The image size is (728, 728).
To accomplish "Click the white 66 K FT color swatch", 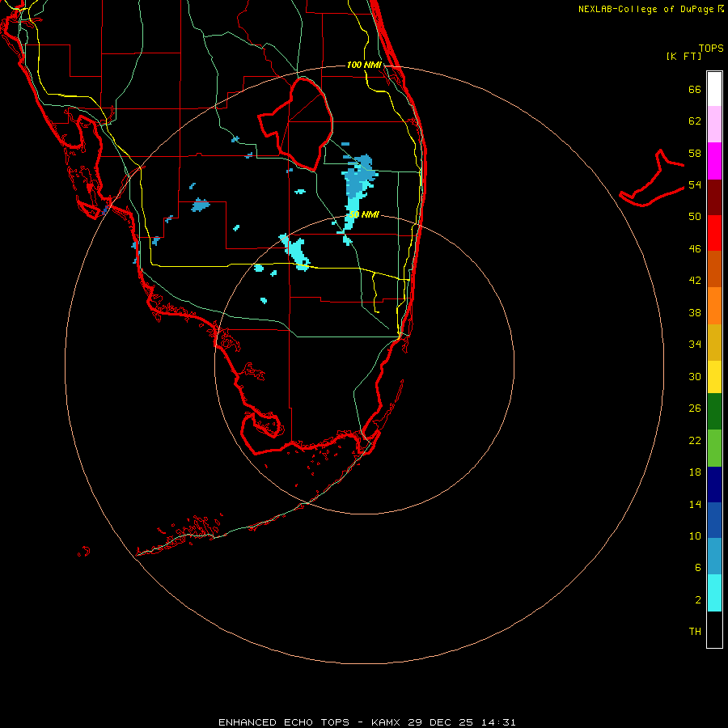I will (x=714, y=89).
